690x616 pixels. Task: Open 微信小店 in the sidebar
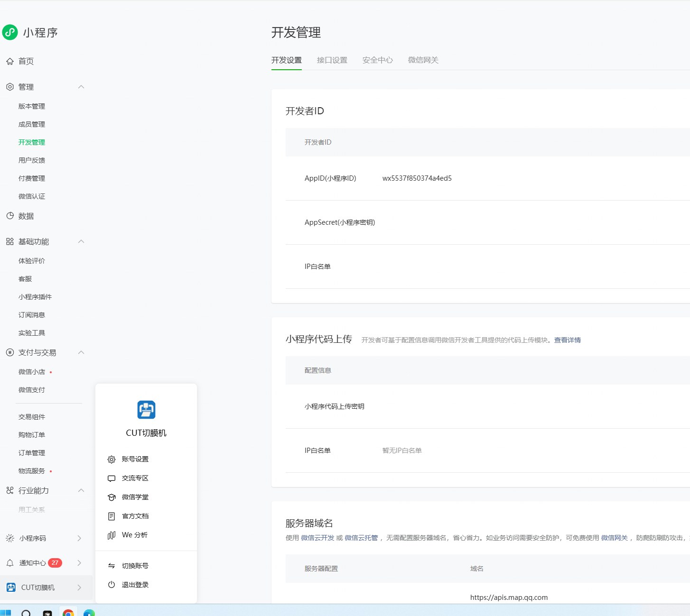(32, 372)
